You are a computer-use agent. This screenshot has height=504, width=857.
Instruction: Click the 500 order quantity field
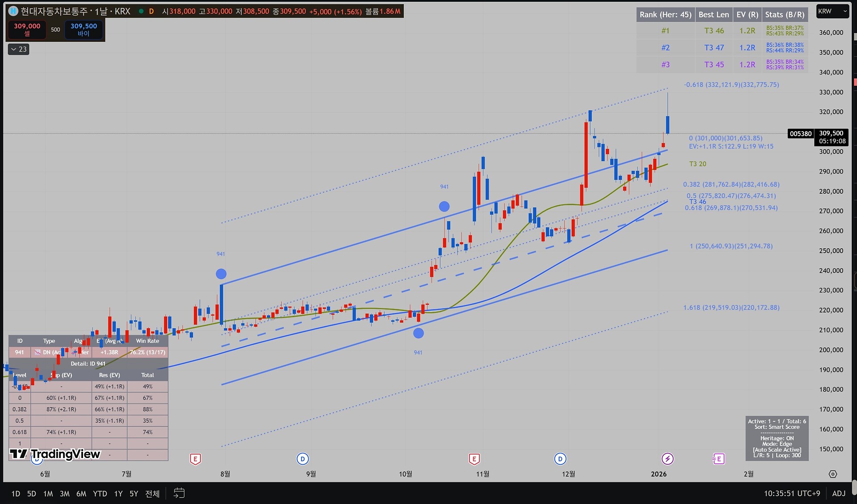pyautogui.click(x=55, y=29)
